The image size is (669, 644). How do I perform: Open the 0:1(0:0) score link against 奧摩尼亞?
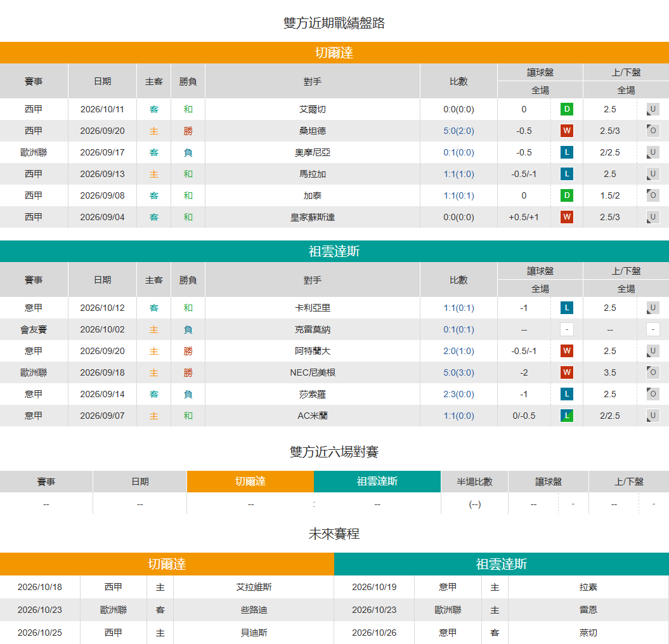pyautogui.click(x=458, y=152)
